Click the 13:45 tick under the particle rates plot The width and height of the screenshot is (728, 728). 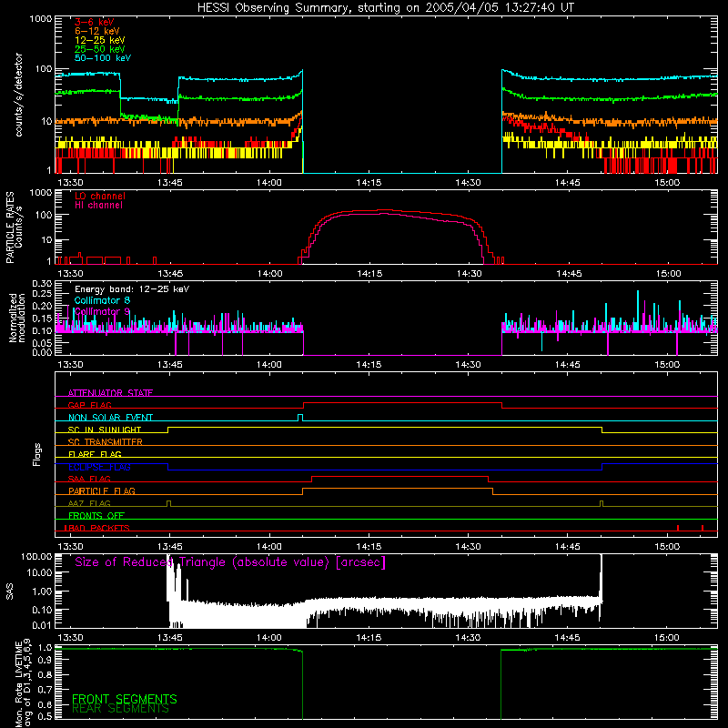coord(170,274)
